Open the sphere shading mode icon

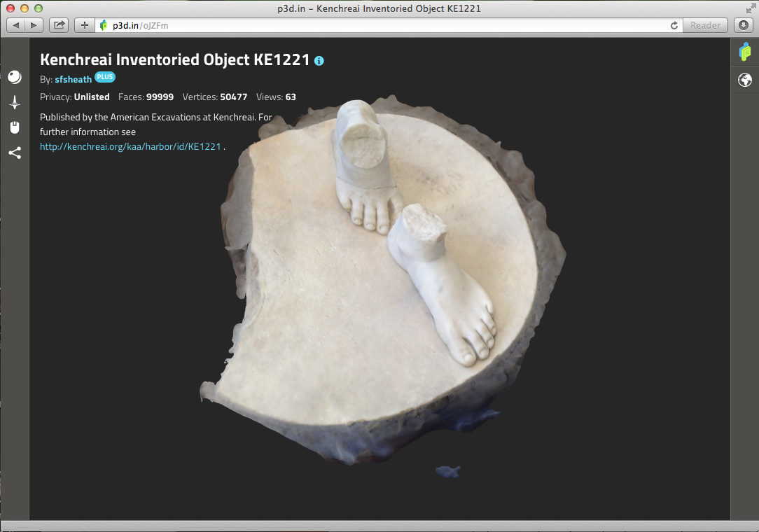point(15,77)
